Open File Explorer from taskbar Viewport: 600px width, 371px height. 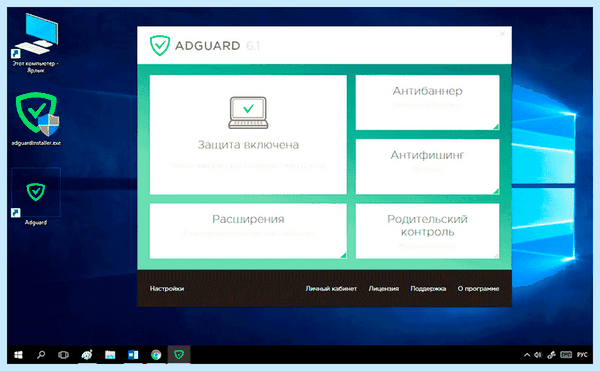click(110, 355)
